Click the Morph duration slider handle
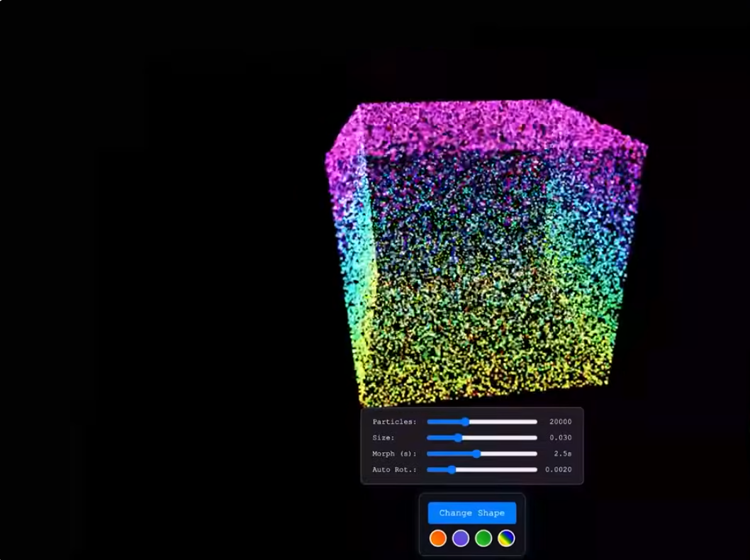Image resolution: width=750 pixels, height=560 pixels. click(476, 454)
